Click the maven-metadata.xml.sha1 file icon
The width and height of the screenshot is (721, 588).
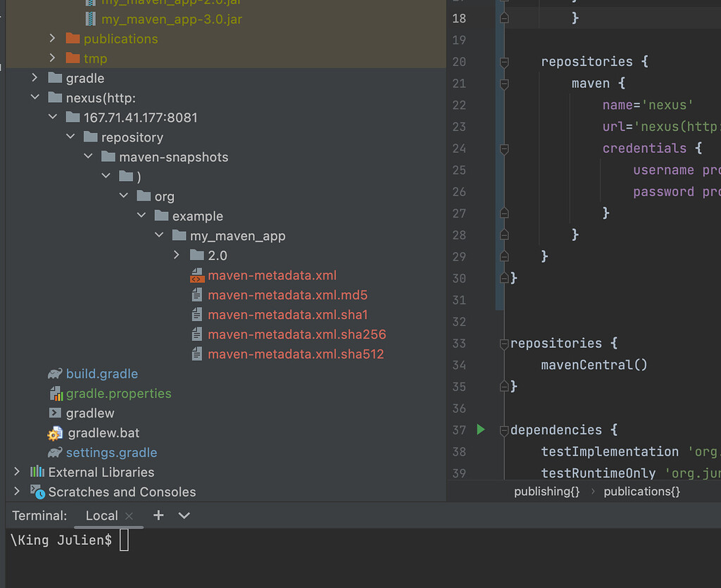click(197, 315)
